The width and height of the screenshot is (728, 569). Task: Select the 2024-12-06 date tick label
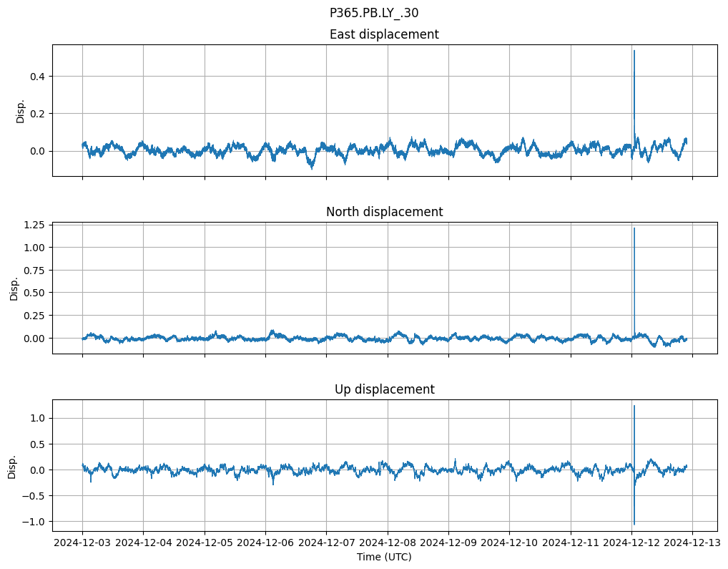[x=265, y=543]
